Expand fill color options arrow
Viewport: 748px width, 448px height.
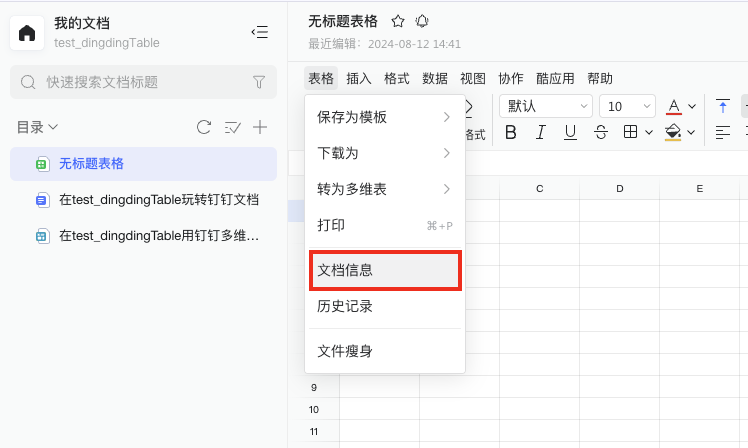point(691,132)
